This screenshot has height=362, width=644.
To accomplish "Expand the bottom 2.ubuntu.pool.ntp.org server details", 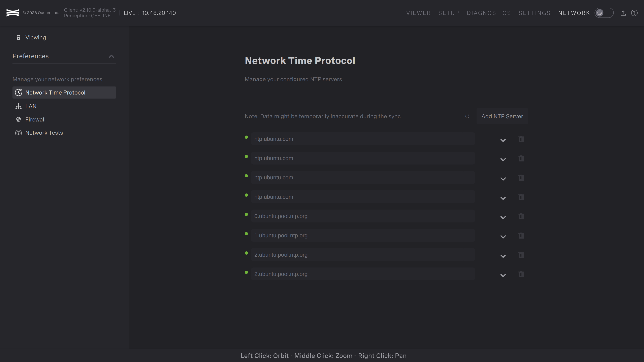I will click(x=503, y=275).
